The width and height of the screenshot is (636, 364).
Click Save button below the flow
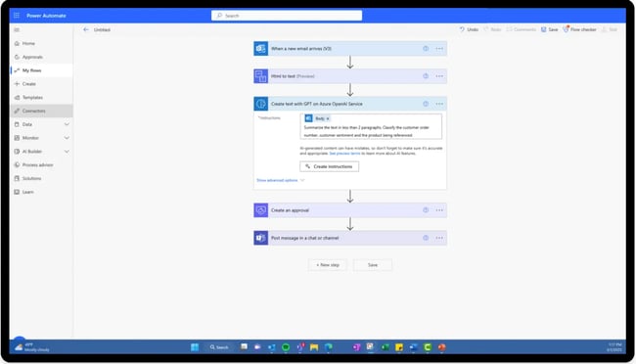pyautogui.click(x=373, y=265)
